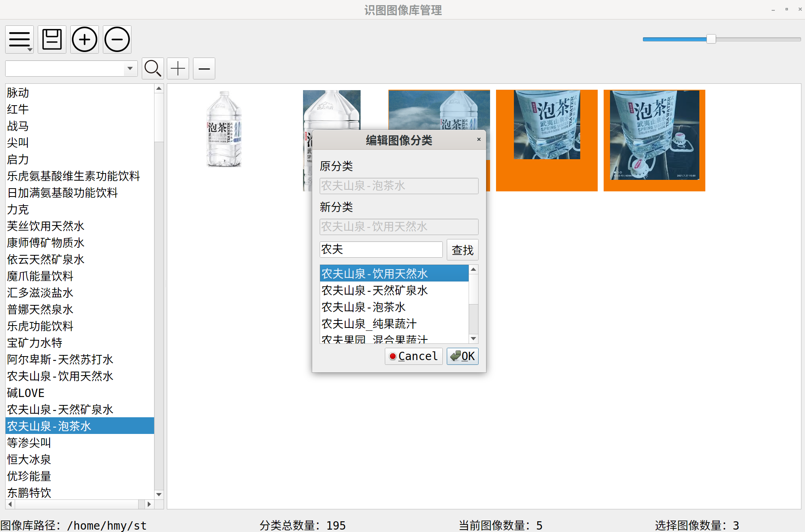The width and height of the screenshot is (805, 532).
Task: Click category list scroll-right arrow
Action: click(x=149, y=504)
